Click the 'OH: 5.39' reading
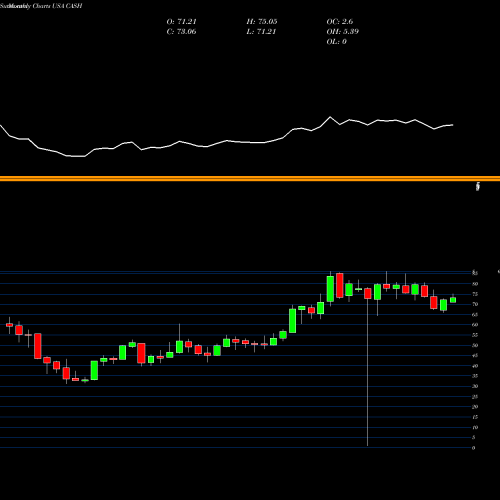 click(343, 32)
